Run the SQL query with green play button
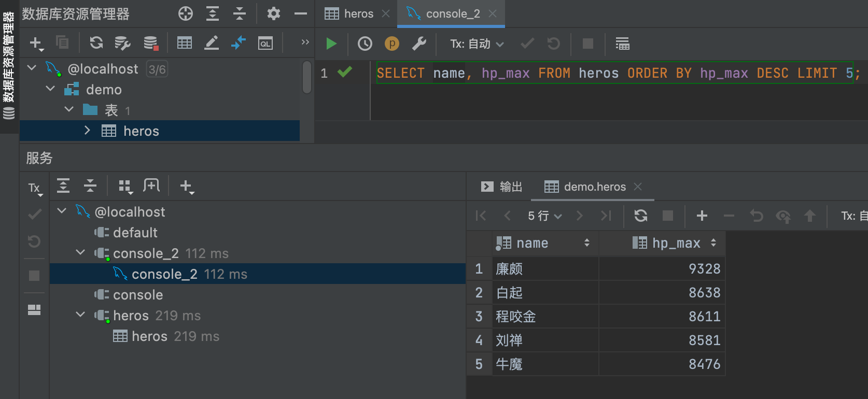Viewport: 868px width, 399px height. (x=331, y=44)
